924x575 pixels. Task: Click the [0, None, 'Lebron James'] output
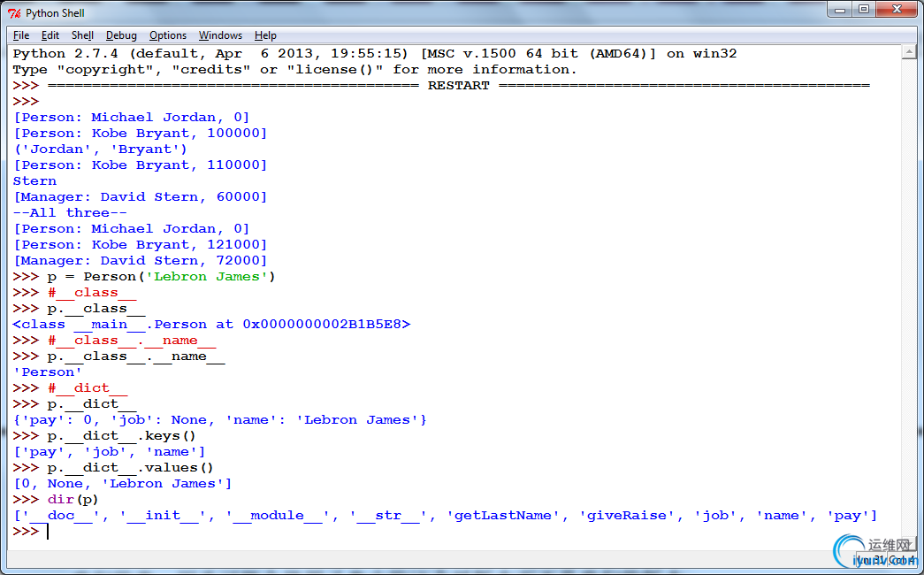coord(123,484)
